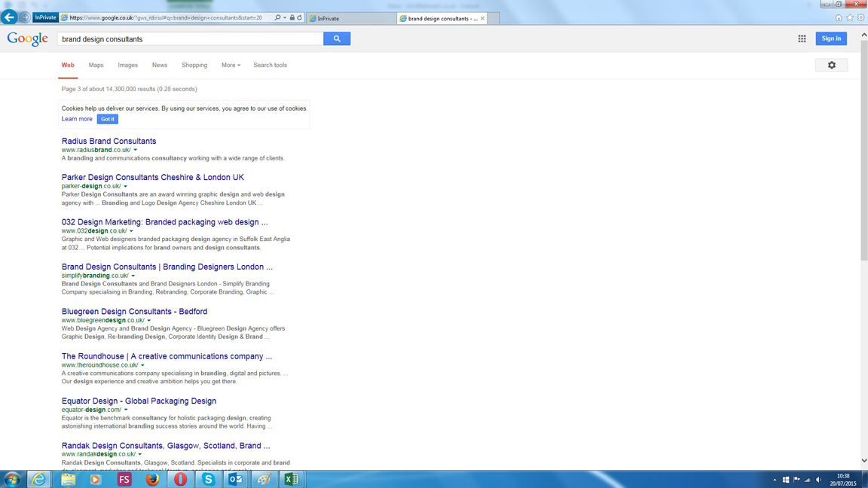868x488 pixels.
Task: Click the blue Google search magnifier button
Action: tap(337, 38)
